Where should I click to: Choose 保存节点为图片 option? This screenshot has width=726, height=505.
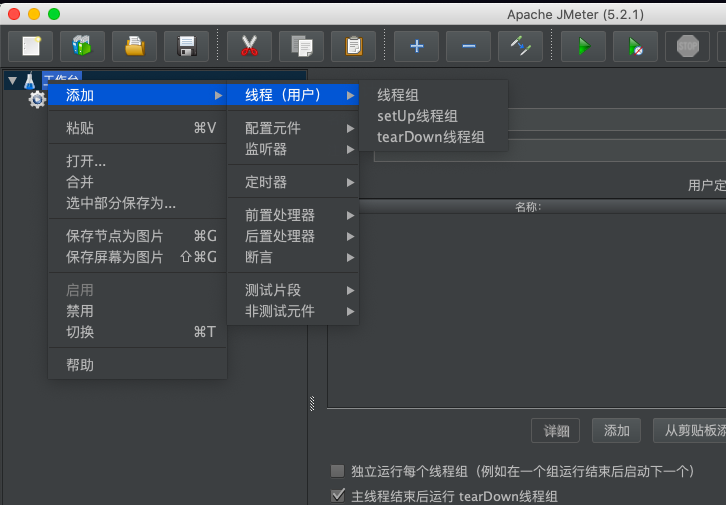[138, 236]
